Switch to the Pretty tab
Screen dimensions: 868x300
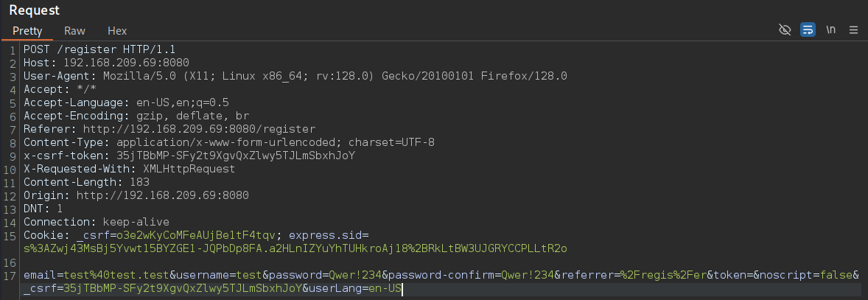27,31
